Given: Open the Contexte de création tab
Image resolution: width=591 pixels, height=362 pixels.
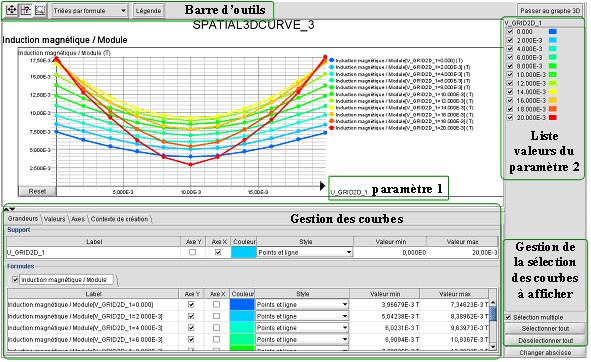Looking at the screenshot, I should pos(119,219).
